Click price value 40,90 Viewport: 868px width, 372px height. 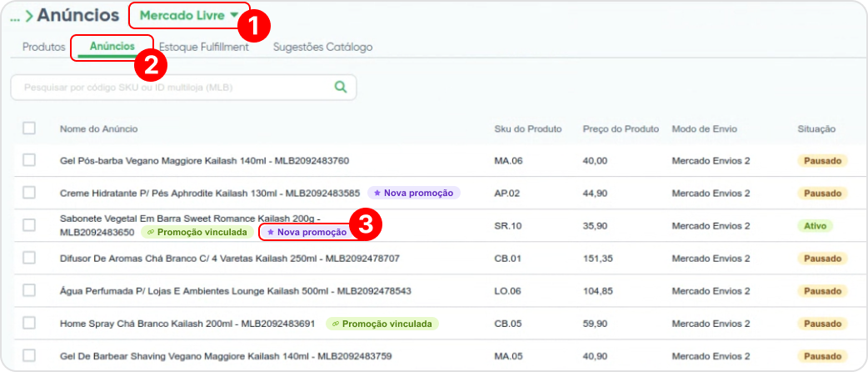pyautogui.click(x=595, y=356)
